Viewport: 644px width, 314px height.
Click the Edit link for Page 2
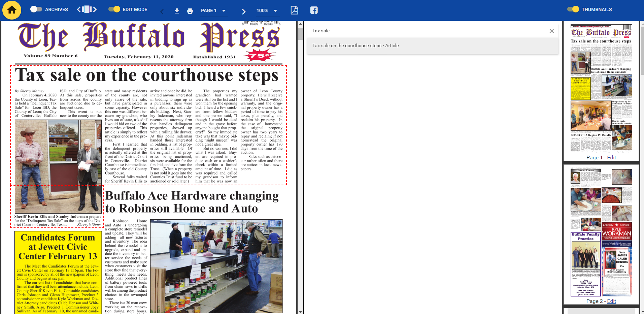[611, 301]
